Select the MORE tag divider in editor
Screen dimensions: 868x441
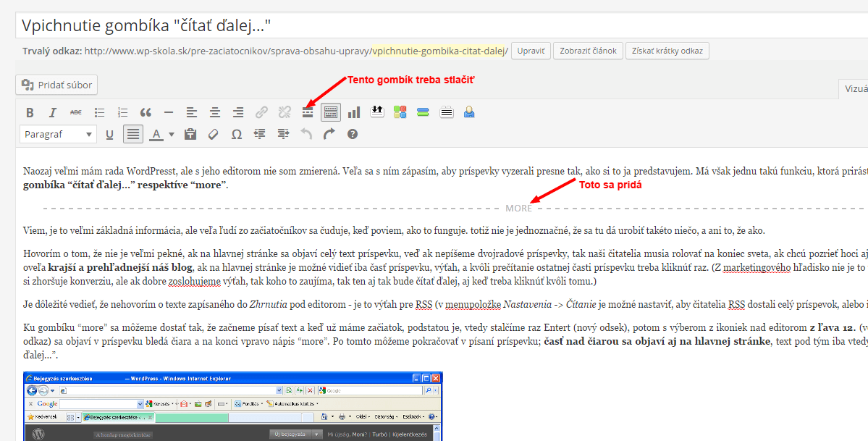(454, 209)
